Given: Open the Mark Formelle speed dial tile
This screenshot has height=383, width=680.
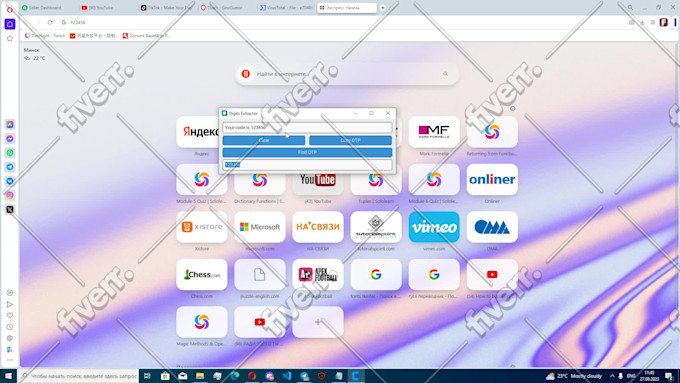Looking at the screenshot, I should (x=434, y=132).
